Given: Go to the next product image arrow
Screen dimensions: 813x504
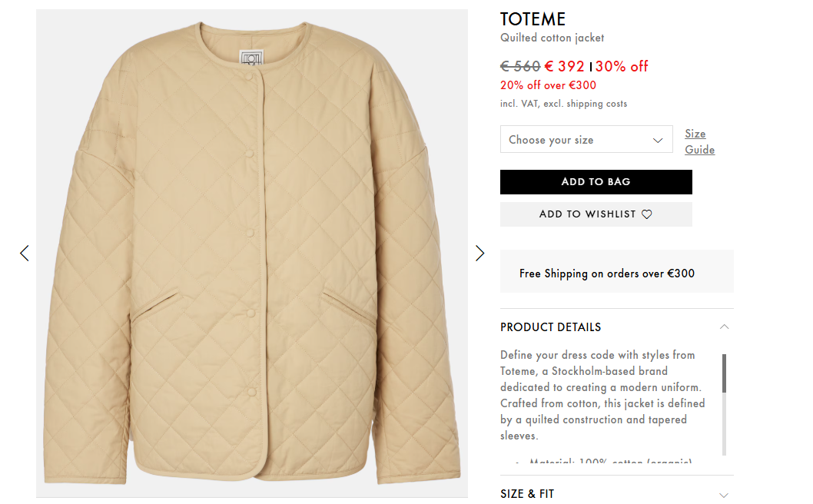Looking at the screenshot, I should [480, 253].
